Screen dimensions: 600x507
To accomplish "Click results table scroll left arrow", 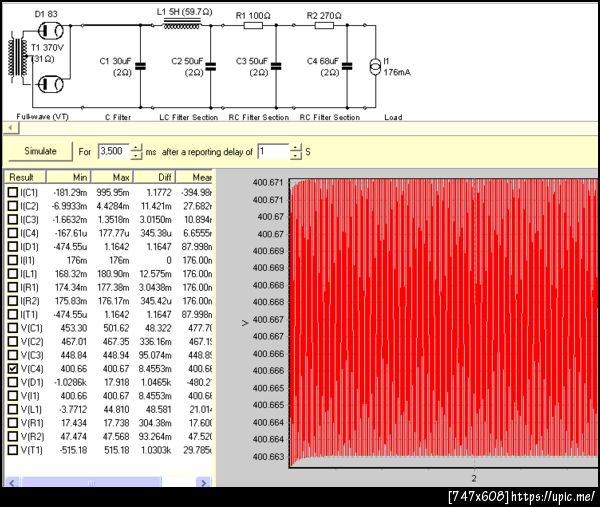I will (12, 482).
